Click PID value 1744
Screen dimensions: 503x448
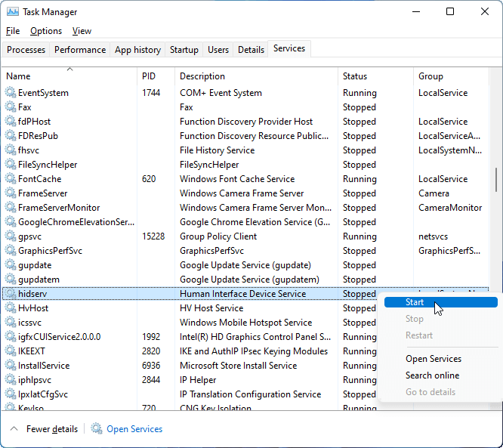point(151,93)
